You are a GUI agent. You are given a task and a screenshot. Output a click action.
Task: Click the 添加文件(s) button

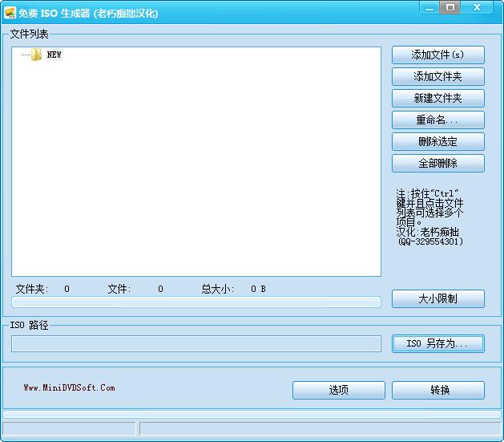437,55
